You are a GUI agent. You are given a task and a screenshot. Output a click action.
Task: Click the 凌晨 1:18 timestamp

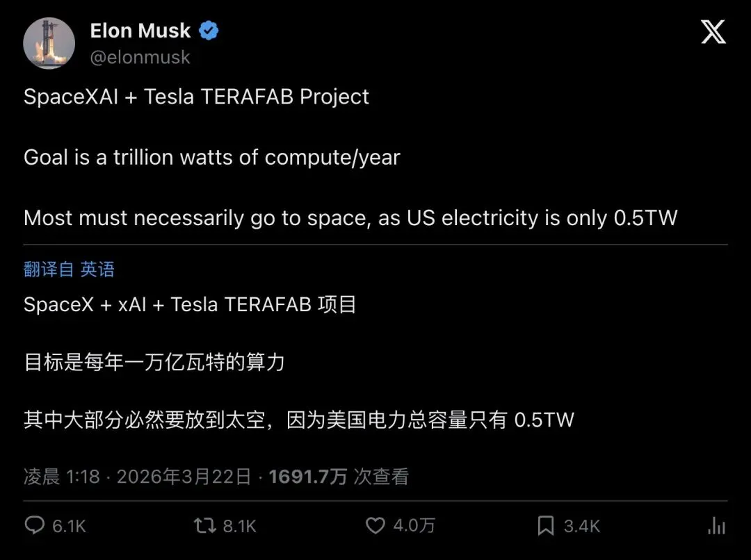coord(62,477)
